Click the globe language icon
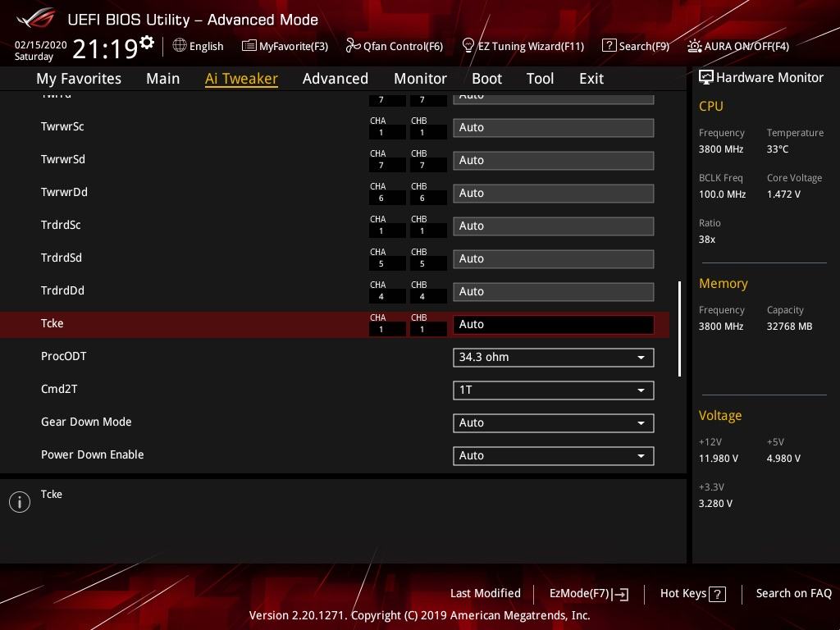 click(180, 46)
